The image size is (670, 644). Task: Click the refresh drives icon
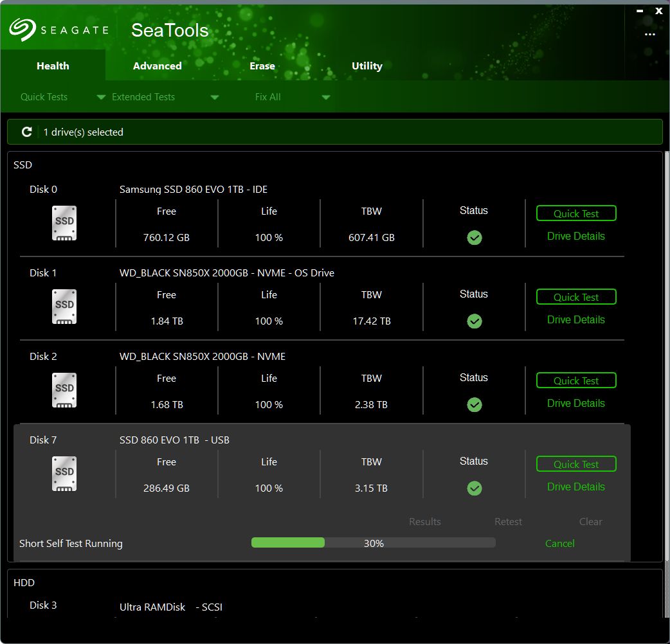(x=26, y=132)
